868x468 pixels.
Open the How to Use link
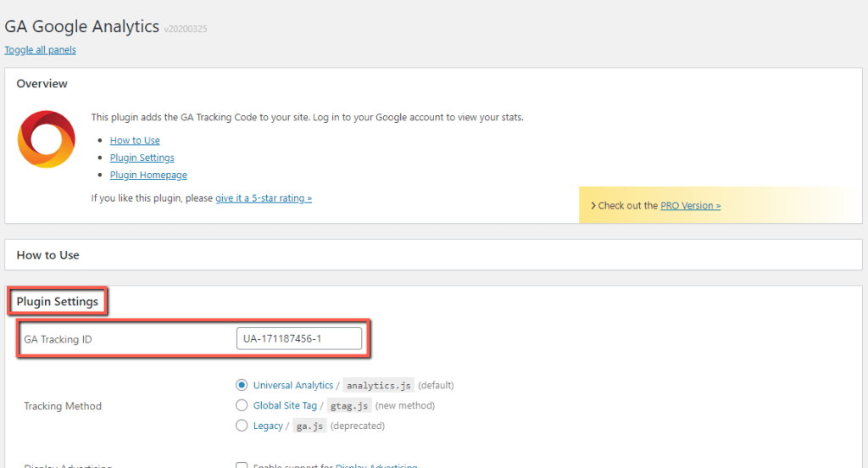pyautogui.click(x=135, y=141)
